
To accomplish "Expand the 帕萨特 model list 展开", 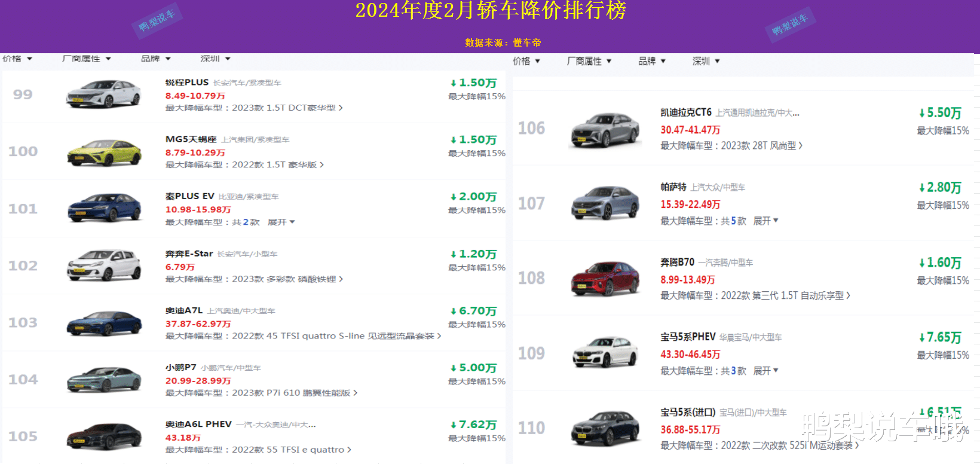I will [x=766, y=221].
